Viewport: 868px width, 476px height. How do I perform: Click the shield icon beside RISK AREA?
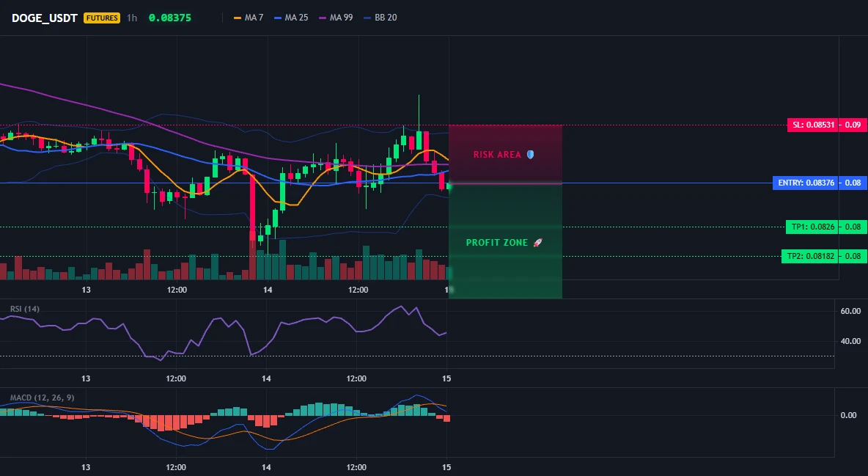(530, 155)
